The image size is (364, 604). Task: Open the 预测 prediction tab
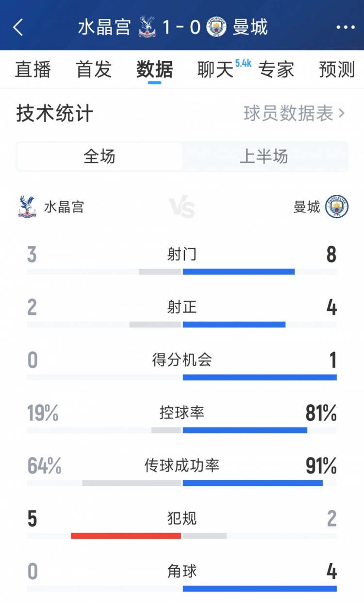tap(337, 69)
